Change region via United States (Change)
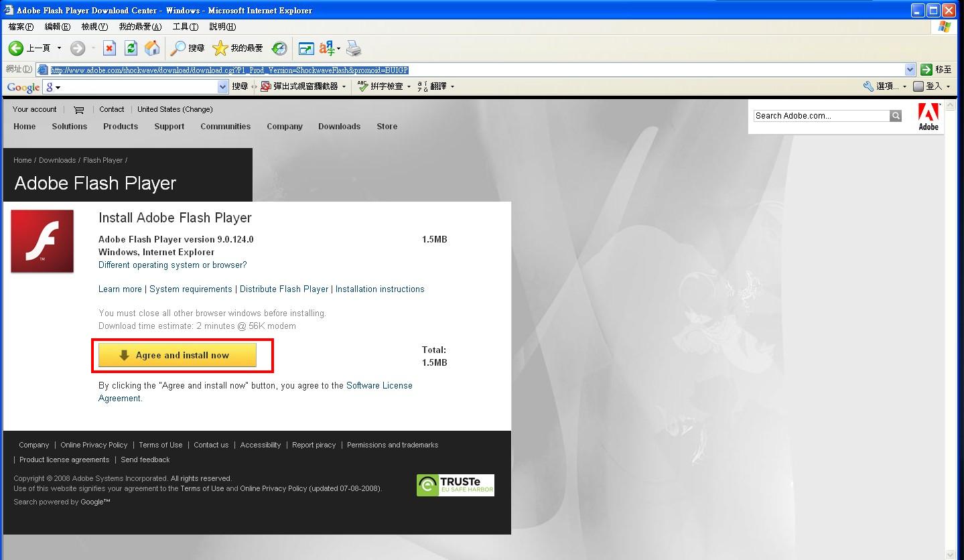The width and height of the screenshot is (964, 560). (175, 110)
